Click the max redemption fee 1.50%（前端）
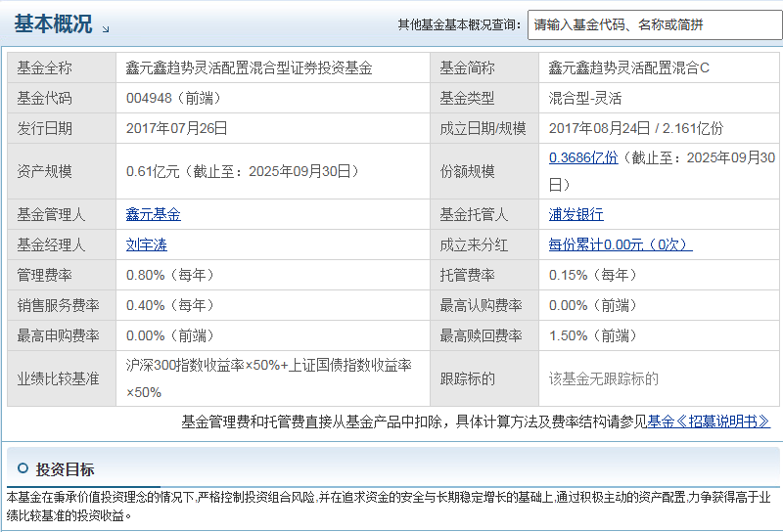783x532 pixels. (593, 336)
